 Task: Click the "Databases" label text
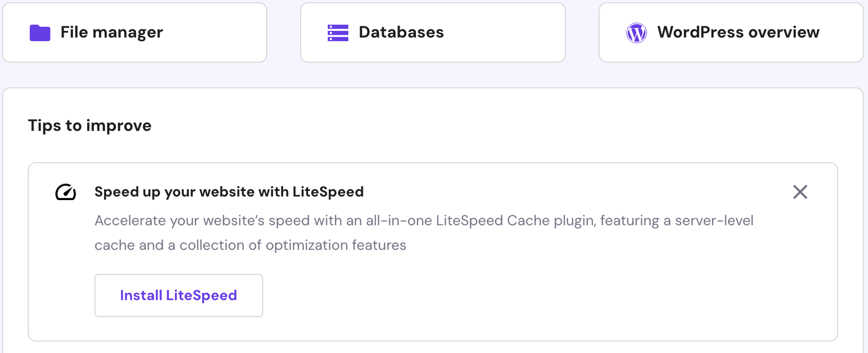pyautogui.click(x=401, y=33)
